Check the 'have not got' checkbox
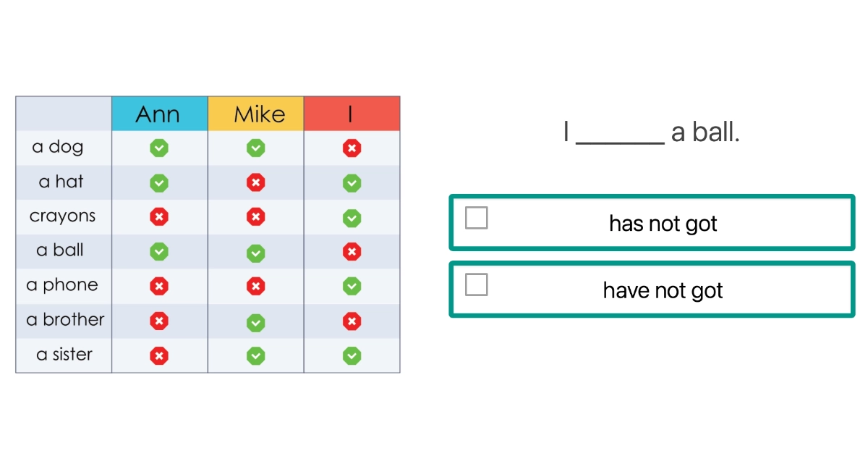868x456 pixels. (x=476, y=285)
